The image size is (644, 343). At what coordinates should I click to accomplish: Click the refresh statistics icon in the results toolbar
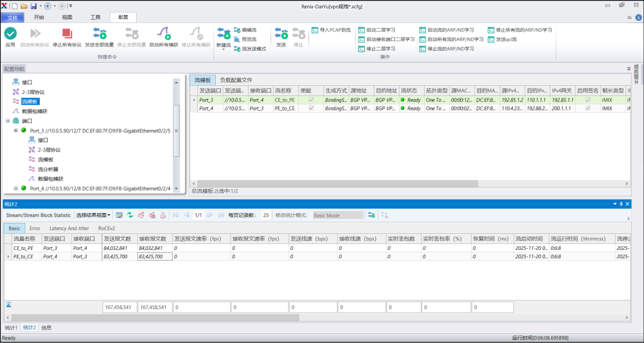[130, 215]
